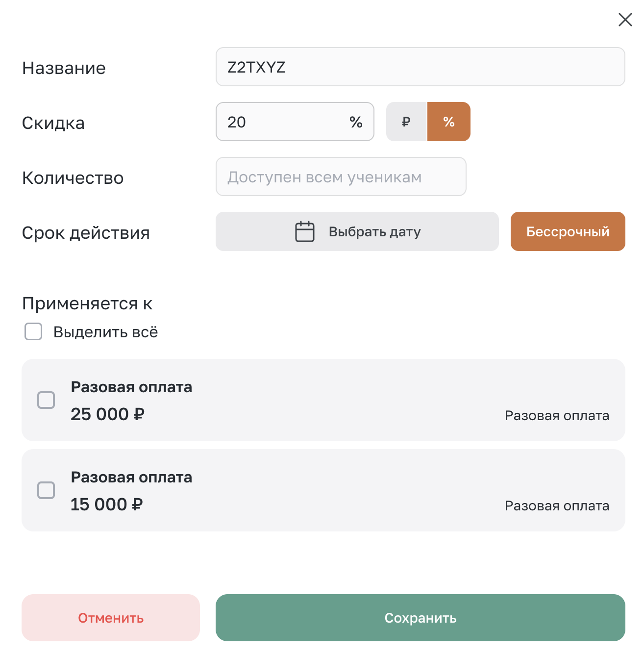This screenshot has height=655, width=644.
Task: Close the promo code dialog with X
Action: [625, 20]
